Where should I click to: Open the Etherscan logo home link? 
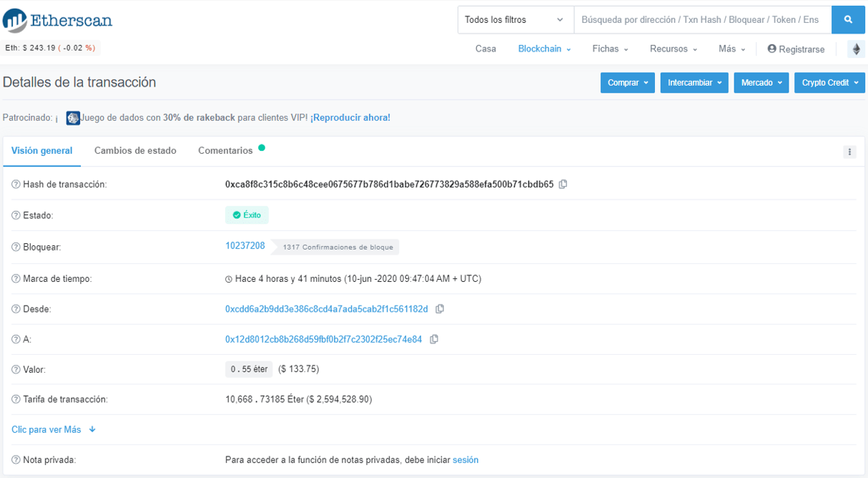(x=58, y=20)
